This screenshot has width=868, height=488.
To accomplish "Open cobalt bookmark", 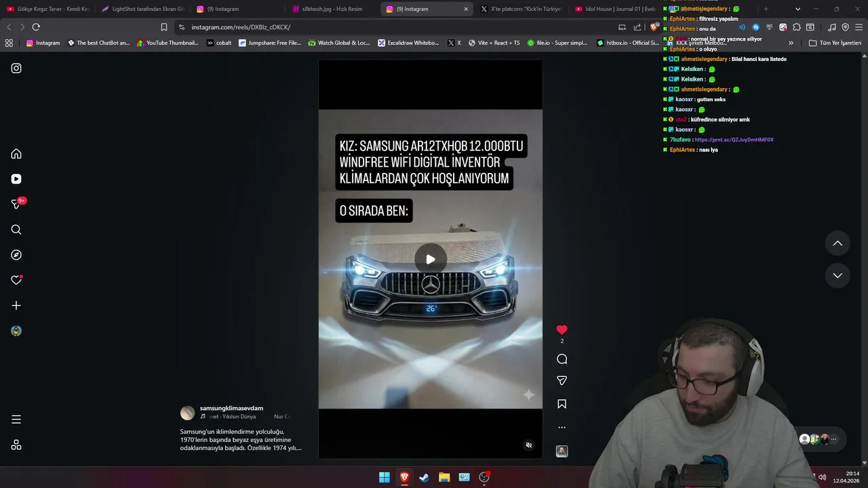I will [x=219, y=43].
